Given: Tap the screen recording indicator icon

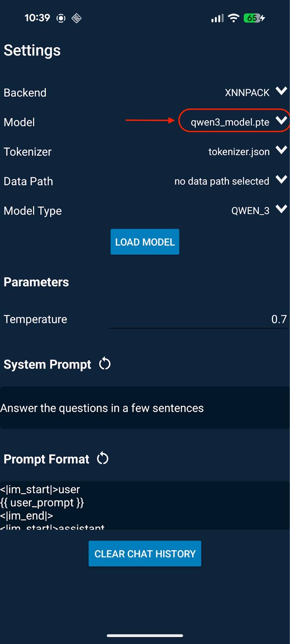Looking at the screenshot, I should pyautogui.click(x=61, y=18).
